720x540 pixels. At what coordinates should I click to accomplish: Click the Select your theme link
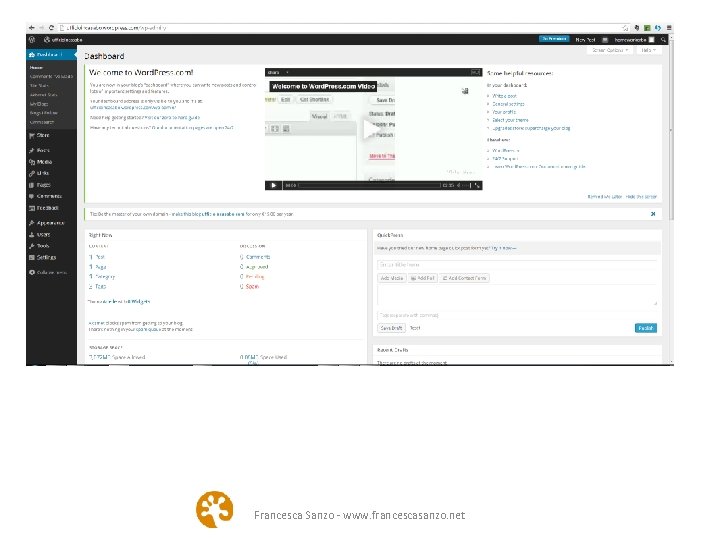tap(510, 120)
